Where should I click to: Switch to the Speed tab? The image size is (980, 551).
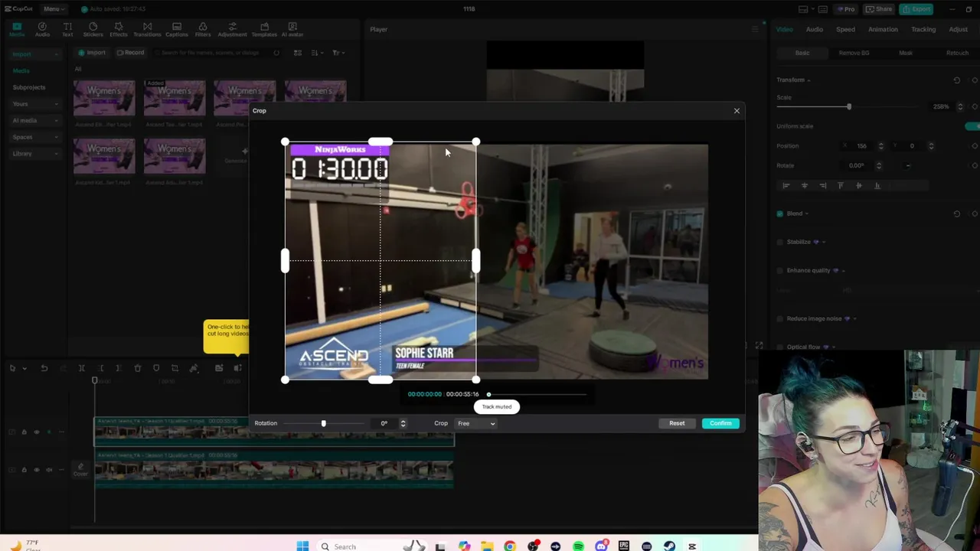click(x=845, y=29)
